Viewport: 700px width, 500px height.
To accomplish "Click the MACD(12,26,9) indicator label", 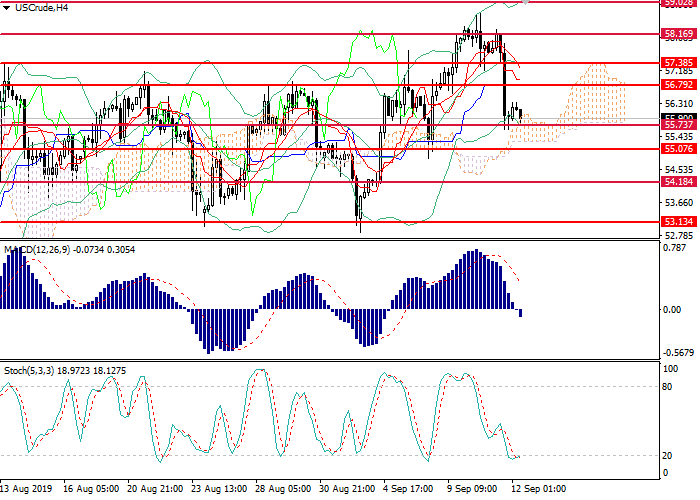I will point(40,248).
